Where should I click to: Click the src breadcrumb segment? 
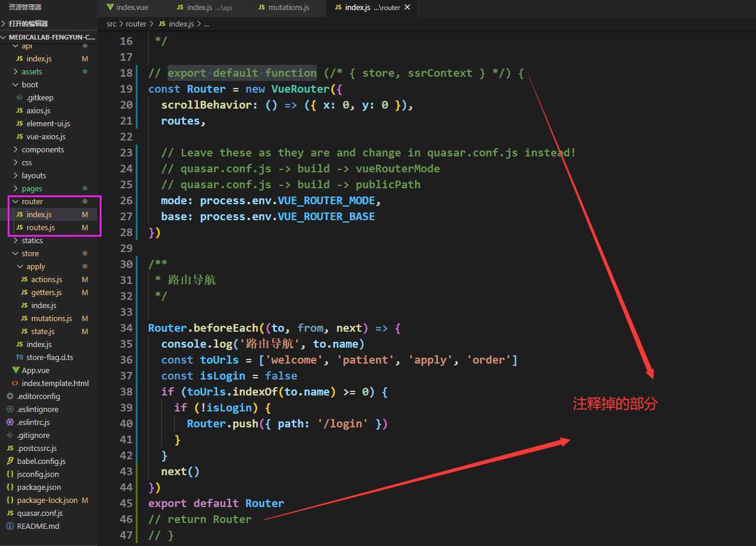(112, 24)
